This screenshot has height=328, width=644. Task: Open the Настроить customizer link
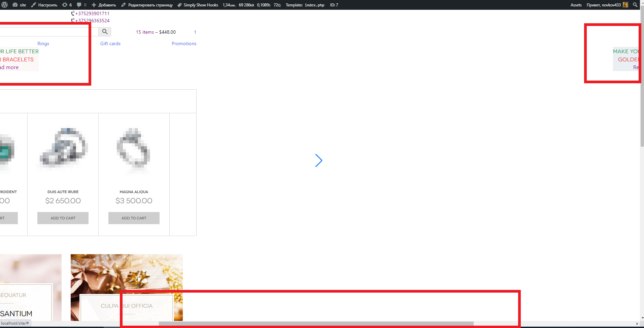44,5
